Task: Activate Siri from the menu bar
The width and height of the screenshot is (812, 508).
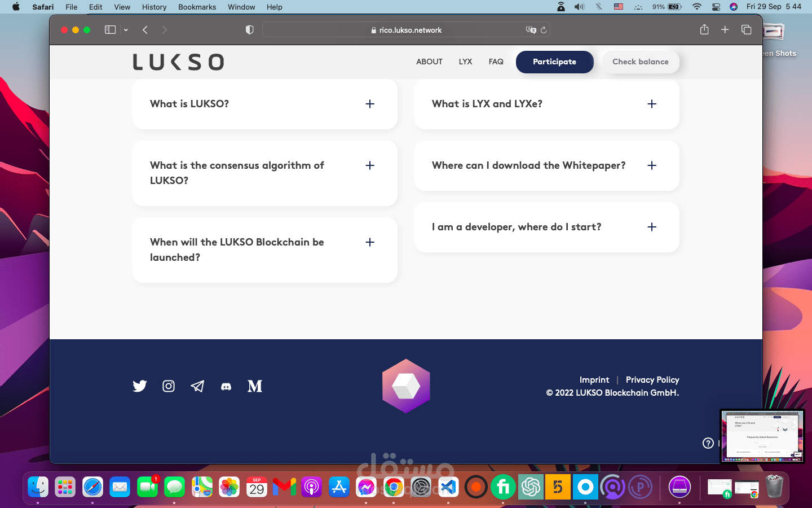Action: coord(734,7)
